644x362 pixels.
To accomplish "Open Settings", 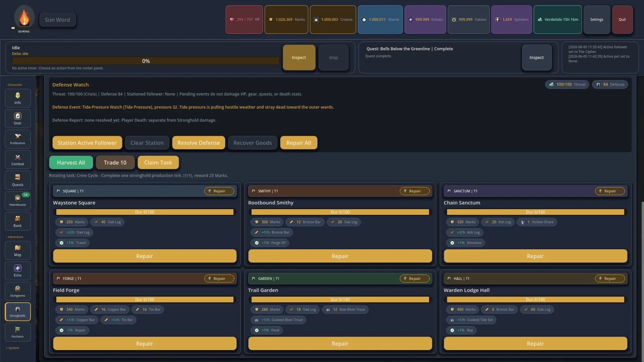I will point(597,19).
